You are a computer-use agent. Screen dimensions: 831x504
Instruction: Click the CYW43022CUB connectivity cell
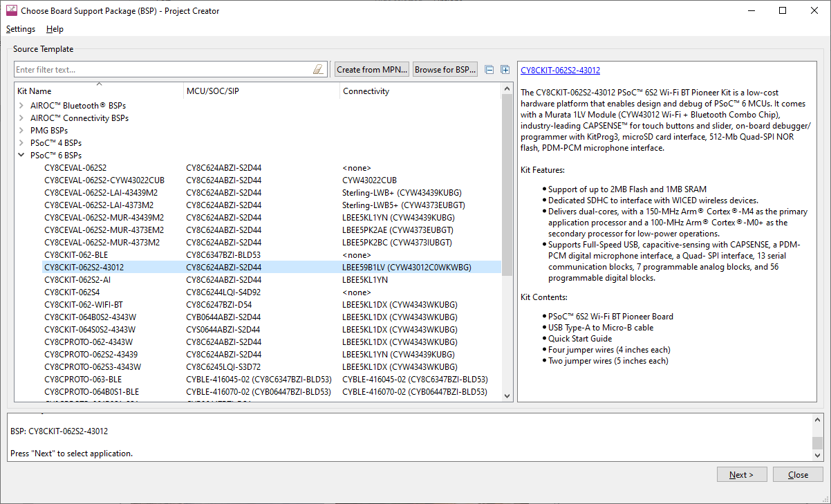[369, 180]
